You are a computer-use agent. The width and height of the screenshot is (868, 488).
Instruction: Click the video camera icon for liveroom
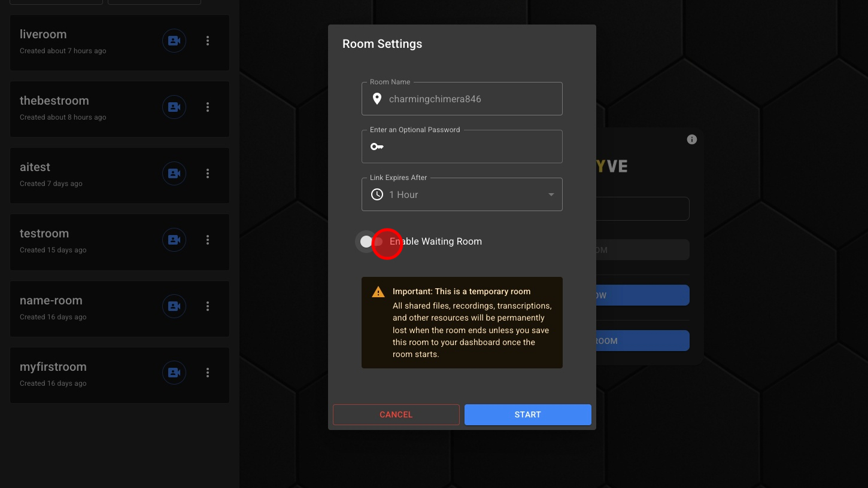(174, 41)
